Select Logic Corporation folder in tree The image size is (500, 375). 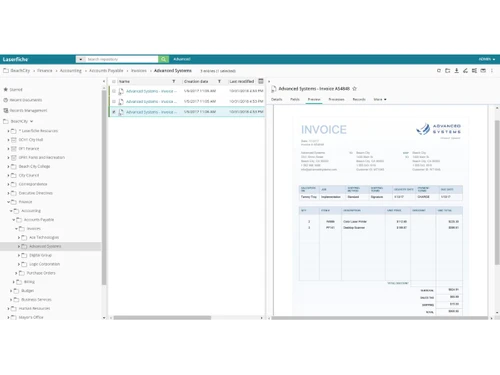tap(44, 264)
